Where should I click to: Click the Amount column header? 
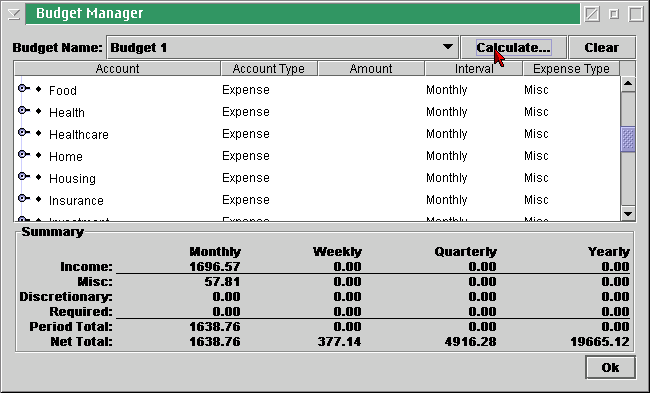coord(371,68)
